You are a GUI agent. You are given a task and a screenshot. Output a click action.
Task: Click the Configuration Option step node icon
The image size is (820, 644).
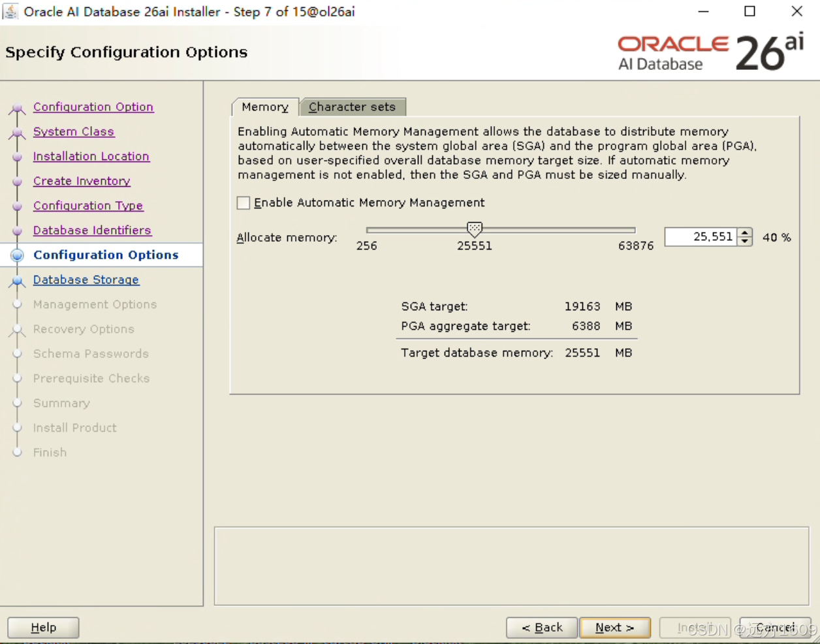coord(18,108)
